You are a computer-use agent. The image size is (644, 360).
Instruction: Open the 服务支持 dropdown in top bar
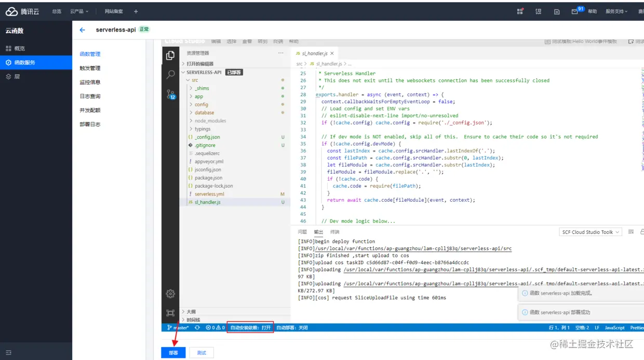click(616, 11)
